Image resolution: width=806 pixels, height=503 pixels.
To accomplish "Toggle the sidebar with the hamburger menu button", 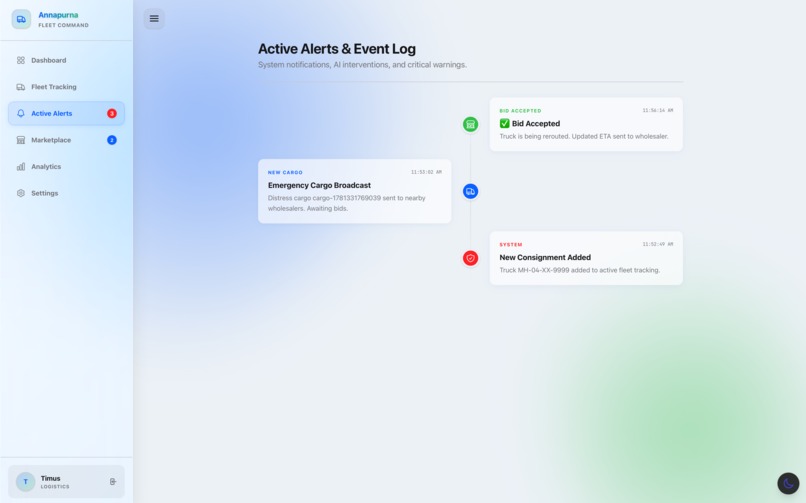I will (154, 18).
